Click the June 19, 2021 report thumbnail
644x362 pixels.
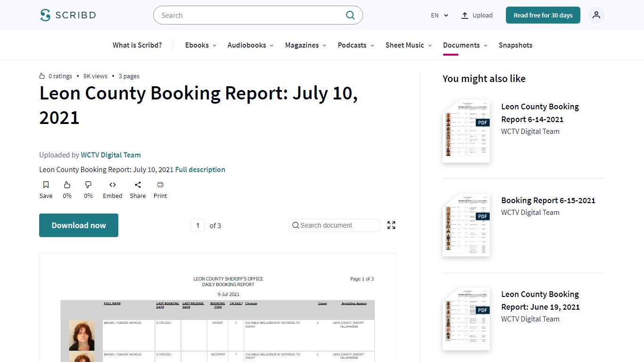[466, 319]
